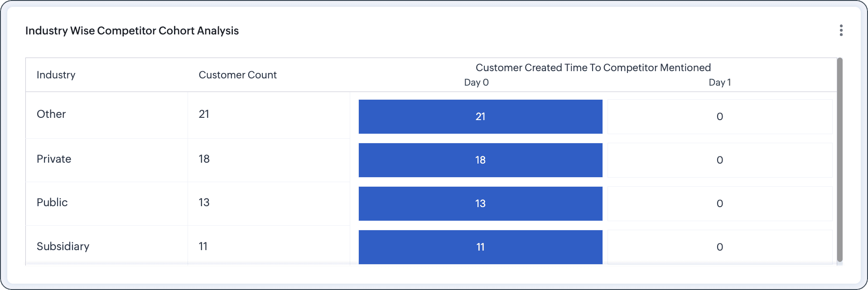
Task: Select the Private industry row label
Action: coord(54,159)
